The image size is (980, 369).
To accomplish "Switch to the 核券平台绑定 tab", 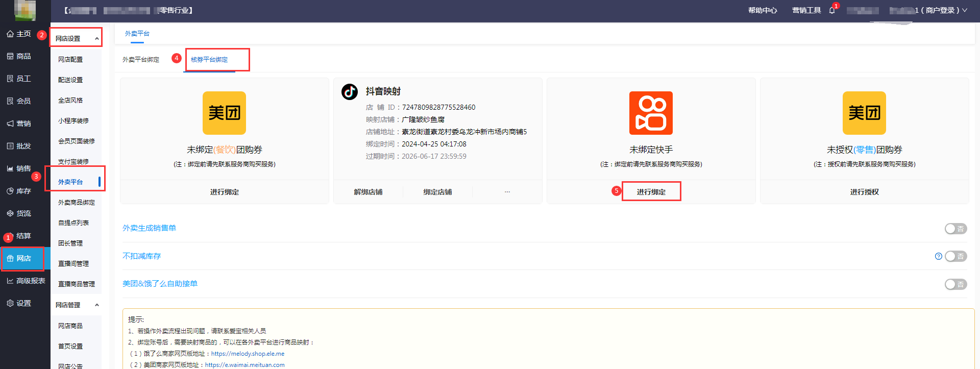I will pyautogui.click(x=209, y=60).
